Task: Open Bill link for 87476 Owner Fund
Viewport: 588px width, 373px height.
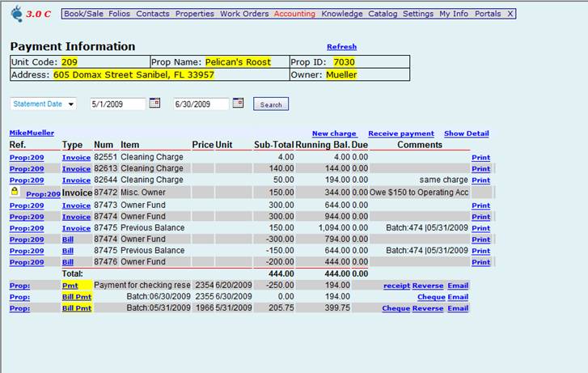Action: (x=67, y=262)
